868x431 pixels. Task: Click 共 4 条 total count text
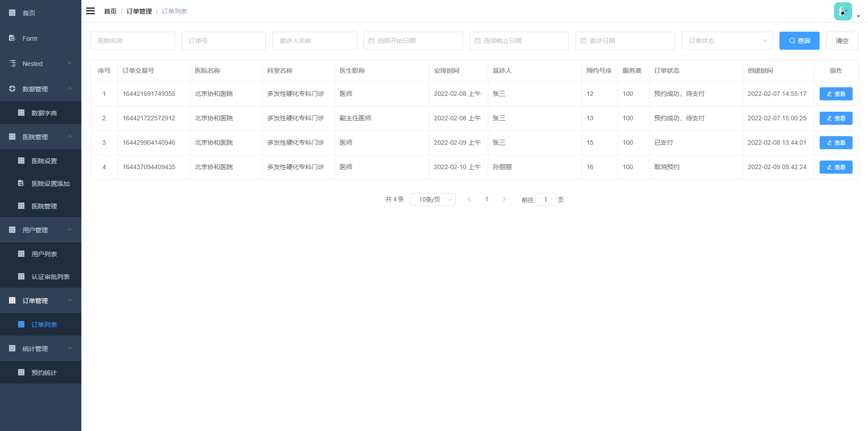[395, 199]
